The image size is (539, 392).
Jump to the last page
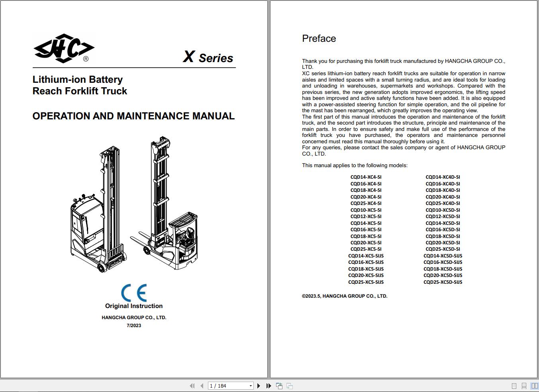[x=269, y=386]
